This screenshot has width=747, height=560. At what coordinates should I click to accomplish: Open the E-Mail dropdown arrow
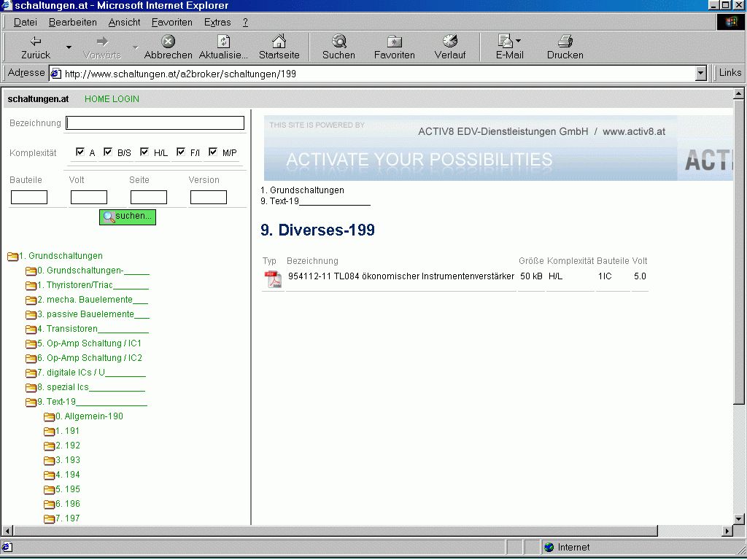[x=519, y=41]
